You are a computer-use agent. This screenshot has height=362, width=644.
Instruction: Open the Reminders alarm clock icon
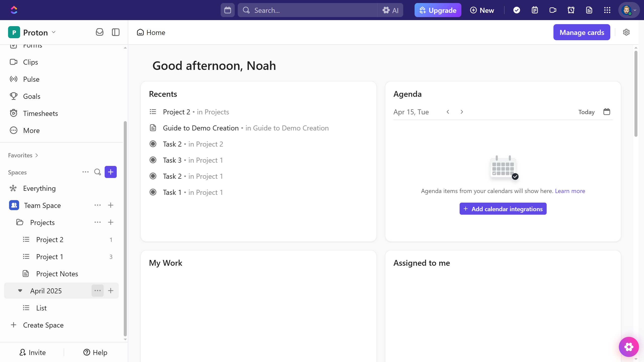[x=571, y=10]
